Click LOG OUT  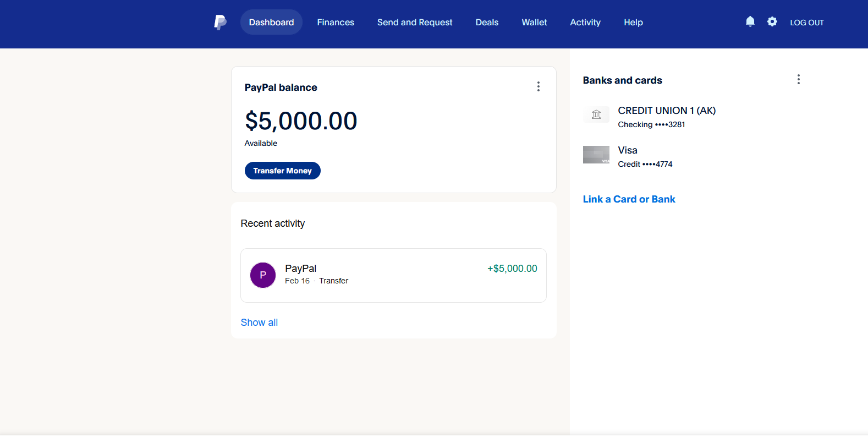click(807, 23)
